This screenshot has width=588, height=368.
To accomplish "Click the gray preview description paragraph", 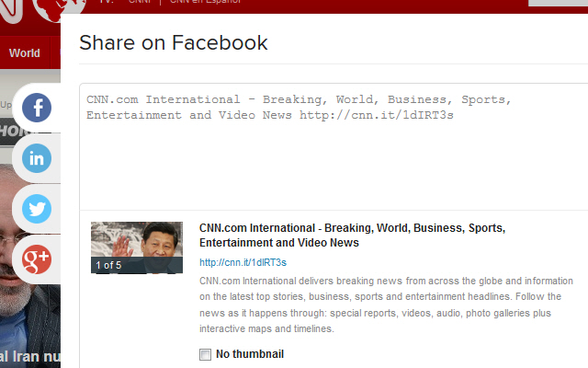I will coord(386,304).
